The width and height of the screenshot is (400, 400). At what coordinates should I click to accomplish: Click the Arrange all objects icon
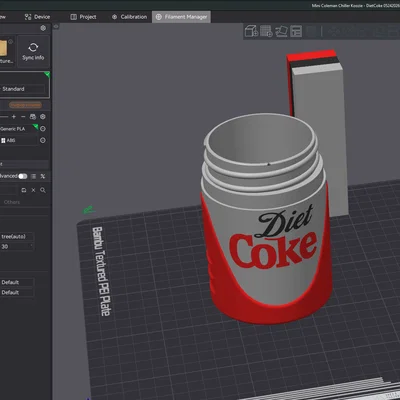(x=296, y=31)
